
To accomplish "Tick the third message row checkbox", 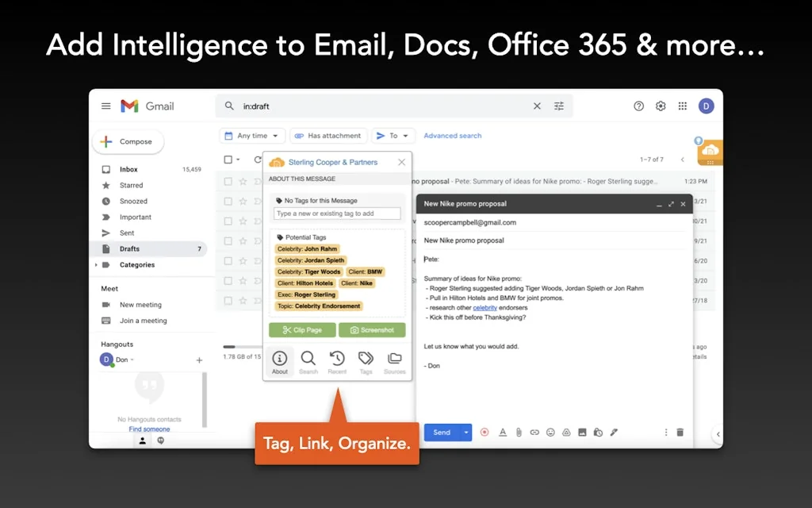I will pyautogui.click(x=228, y=221).
